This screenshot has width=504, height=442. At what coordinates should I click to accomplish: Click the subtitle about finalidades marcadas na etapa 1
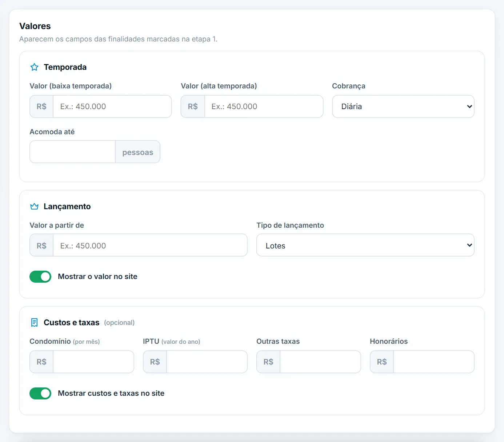[118, 39]
